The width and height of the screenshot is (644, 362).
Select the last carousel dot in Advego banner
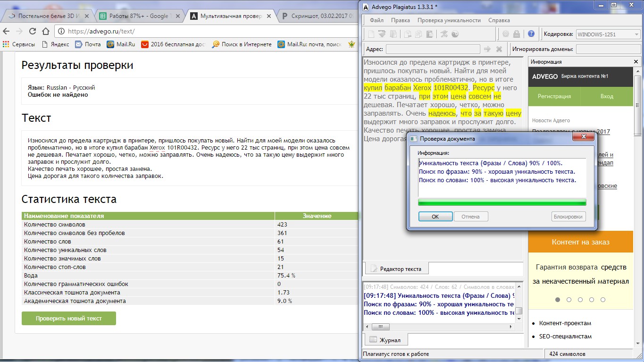point(603,300)
